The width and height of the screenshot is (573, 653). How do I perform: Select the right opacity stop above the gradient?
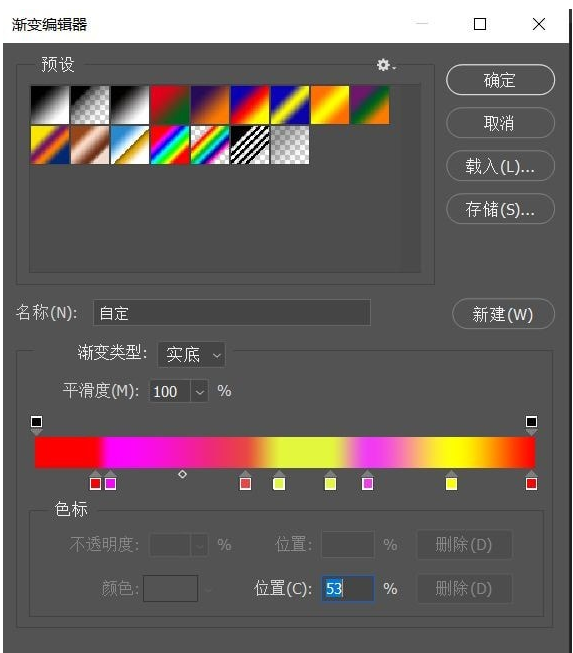[531, 424]
